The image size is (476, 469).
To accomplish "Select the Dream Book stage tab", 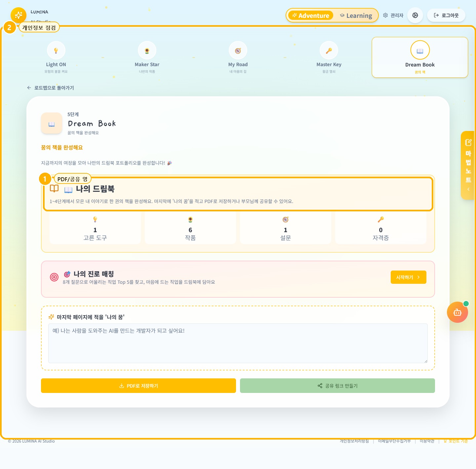I will (x=420, y=58).
